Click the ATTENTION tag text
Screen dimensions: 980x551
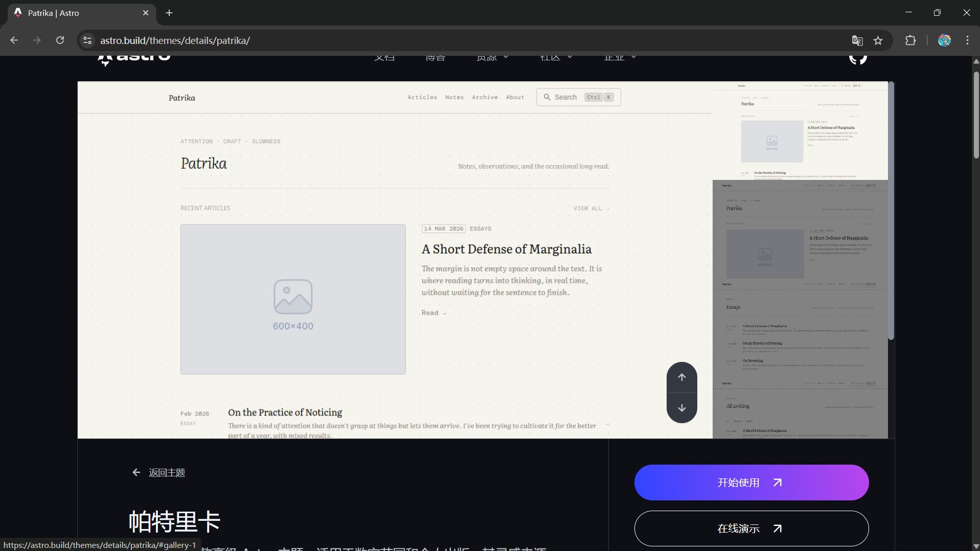point(196,142)
